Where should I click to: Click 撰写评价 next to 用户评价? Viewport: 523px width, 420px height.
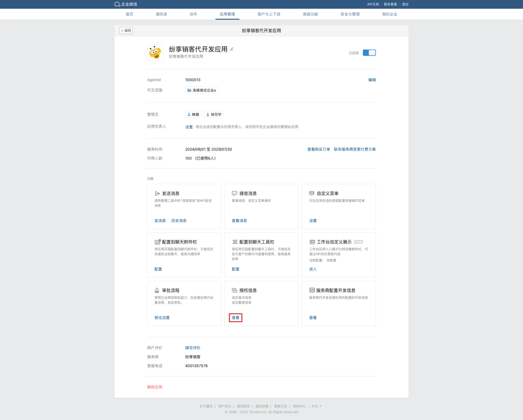[x=192, y=348]
